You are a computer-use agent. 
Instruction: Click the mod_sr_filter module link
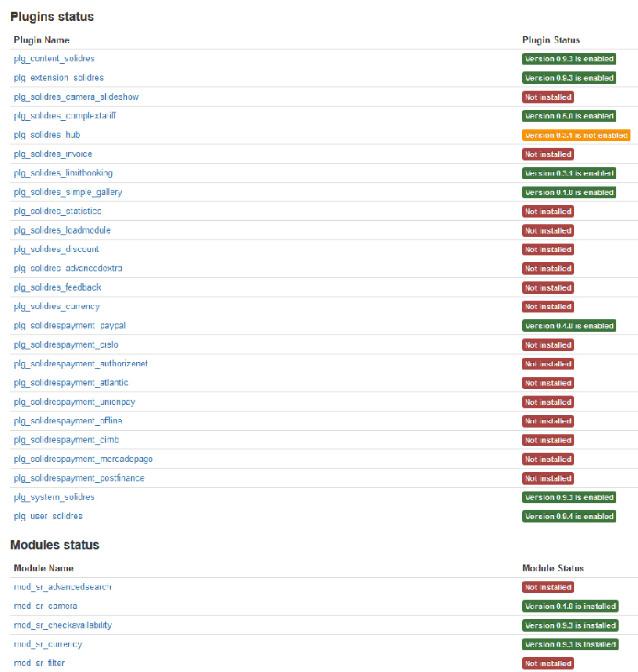click(x=39, y=664)
